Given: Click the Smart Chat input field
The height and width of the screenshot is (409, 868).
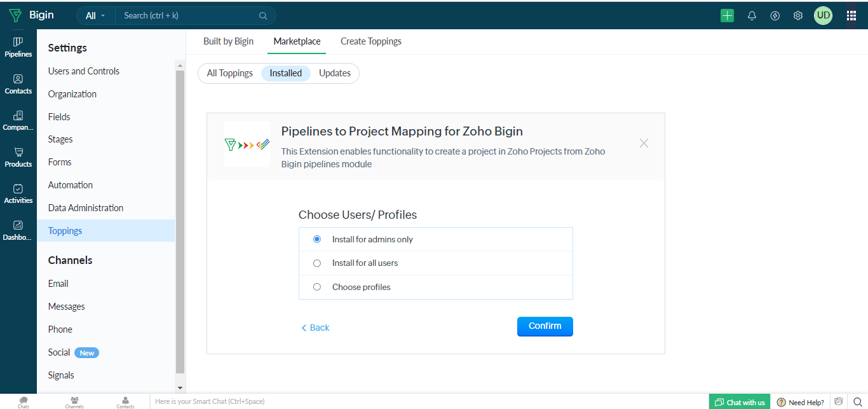Looking at the screenshot, I should pyautogui.click(x=429, y=402).
